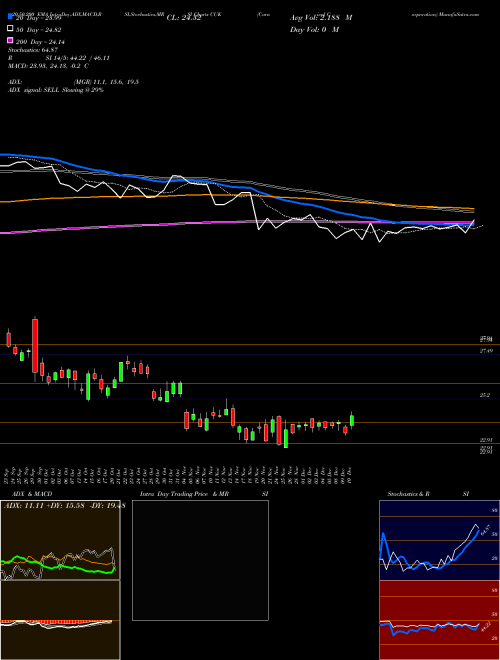The image size is (500, 660).
Task: Click the 'CL: 24.32' closing price label
Action: click(x=184, y=18)
